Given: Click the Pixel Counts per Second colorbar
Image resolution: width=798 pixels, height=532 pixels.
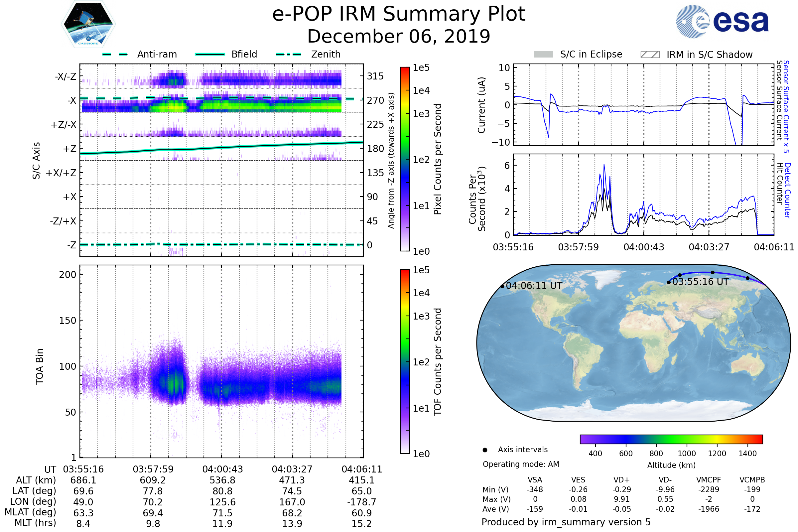Looking at the screenshot, I should coord(405,159).
